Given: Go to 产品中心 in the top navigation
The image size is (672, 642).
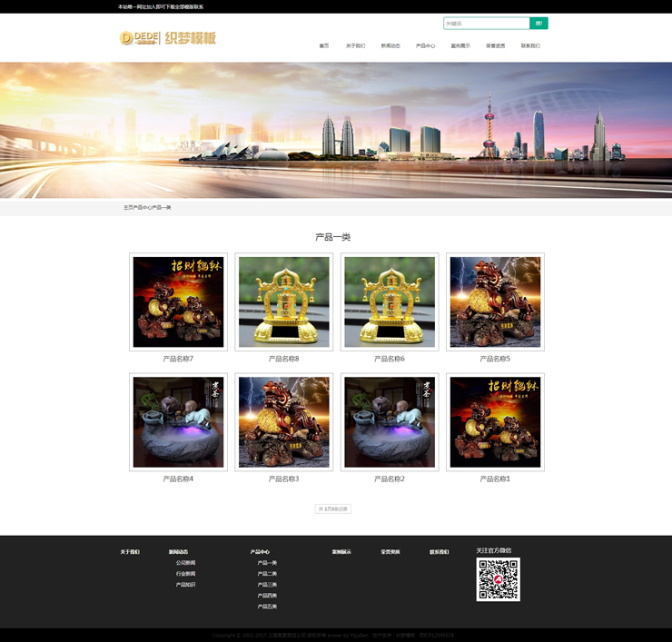Looking at the screenshot, I should click(426, 45).
